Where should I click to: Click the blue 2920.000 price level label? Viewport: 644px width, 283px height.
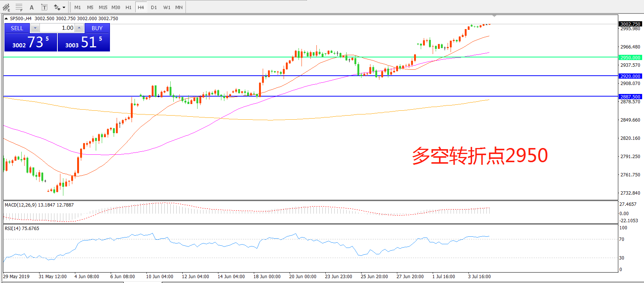click(x=630, y=76)
